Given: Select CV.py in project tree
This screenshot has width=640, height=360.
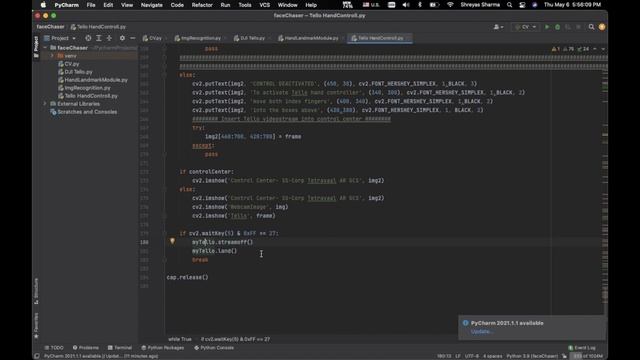Looking at the screenshot, I should 68,64.
